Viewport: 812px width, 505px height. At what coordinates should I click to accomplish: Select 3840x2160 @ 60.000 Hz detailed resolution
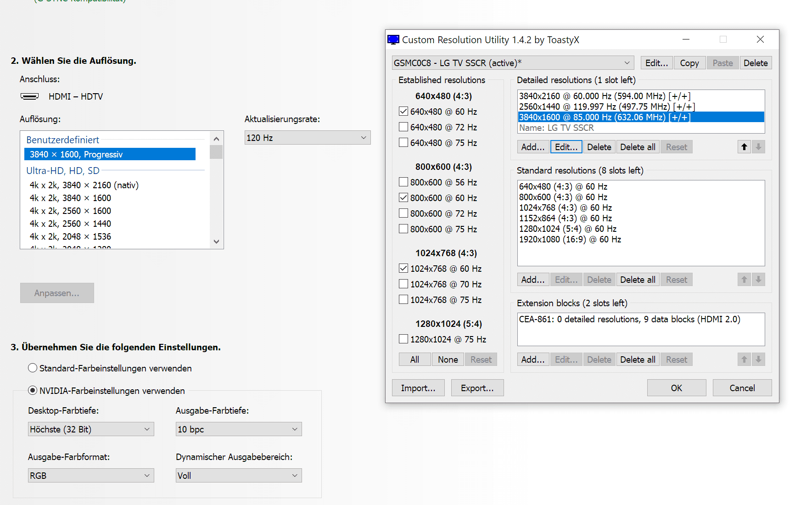(x=641, y=96)
